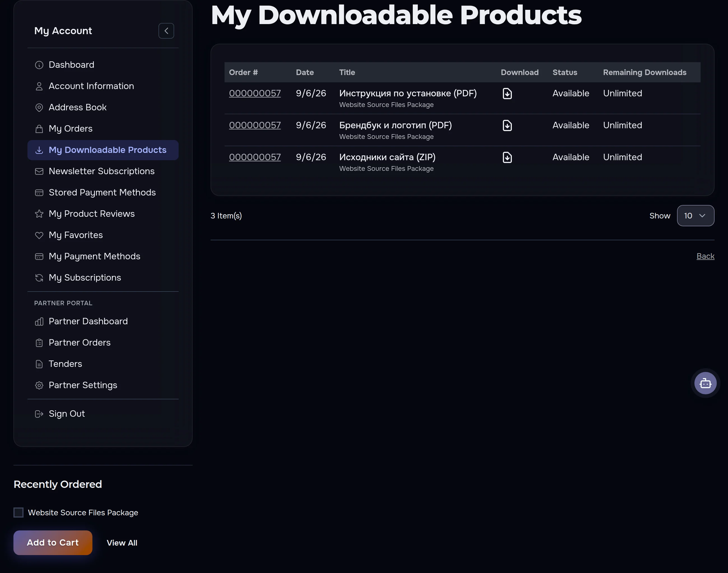This screenshot has height=573, width=728.
Task: Click the Address Book pin icon
Action: click(39, 107)
